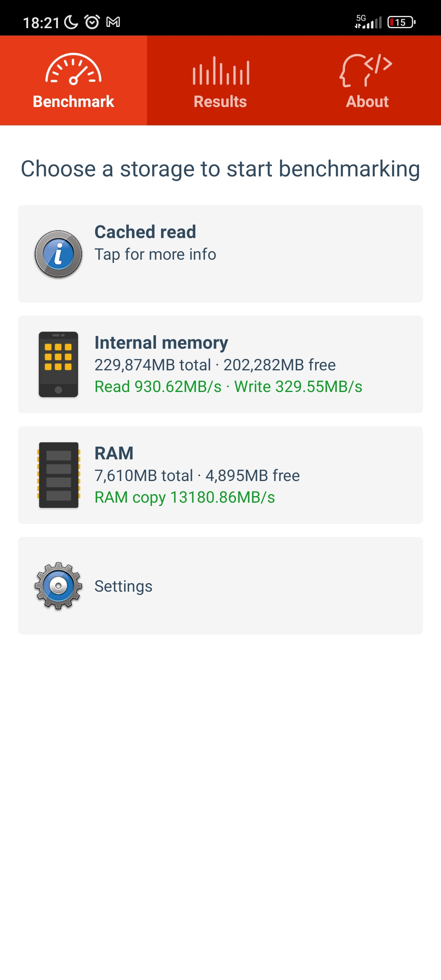Tap the Internal memory phone icon
Image resolution: width=441 pixels, height=980 pixels.
[x=58, y=365]
